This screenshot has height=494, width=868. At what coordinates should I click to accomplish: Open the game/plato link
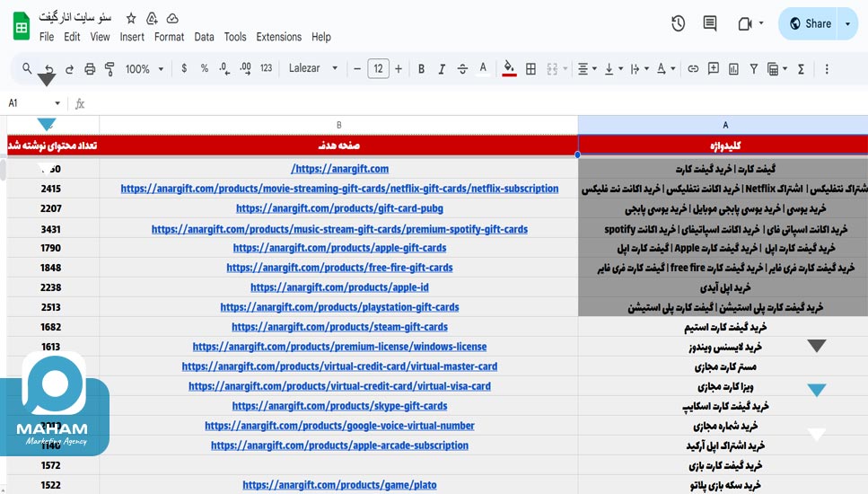[339, 485]
